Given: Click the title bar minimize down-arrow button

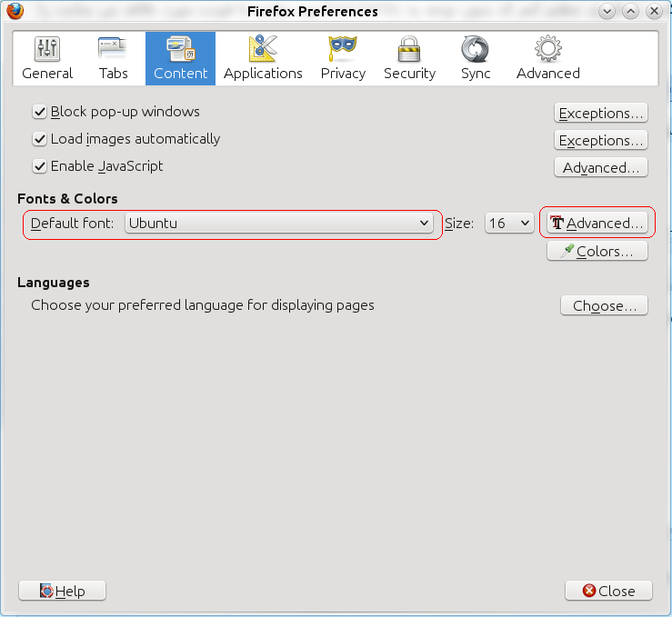Looking at the screenshot, I should (x=607, y=12).
